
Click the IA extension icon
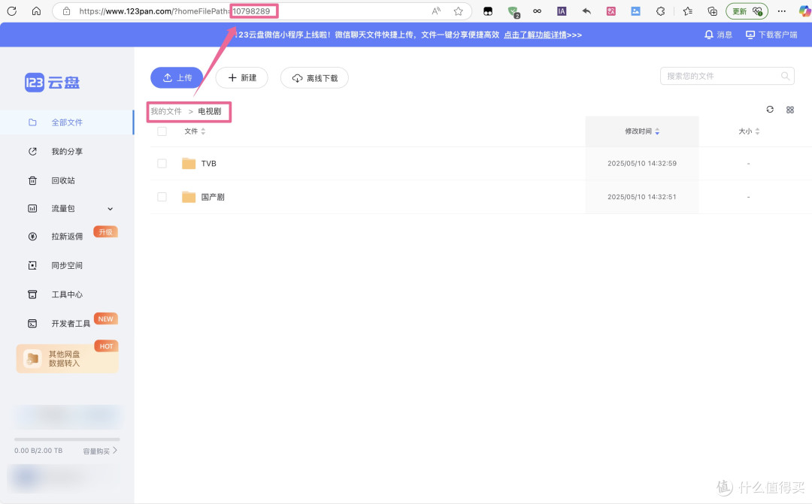tap(562, 11)
